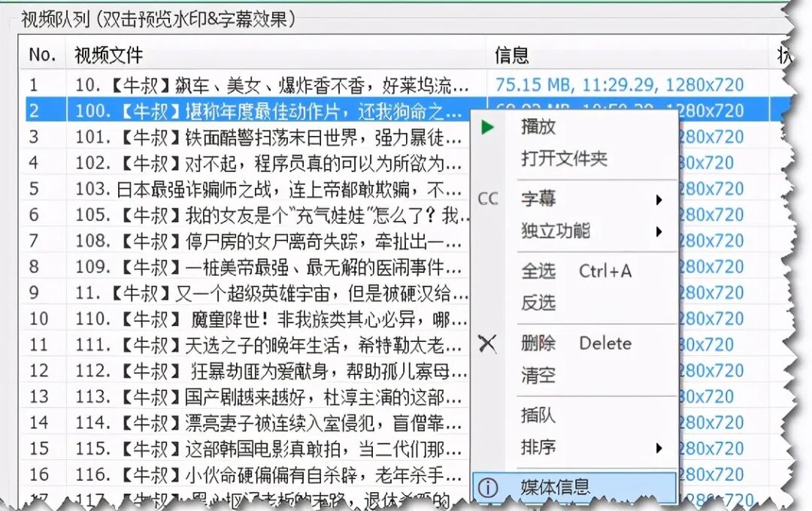Viewport: 812px width, 511px height.
Task: Click the green play icon in context menu
Action: tap(487, 127)
